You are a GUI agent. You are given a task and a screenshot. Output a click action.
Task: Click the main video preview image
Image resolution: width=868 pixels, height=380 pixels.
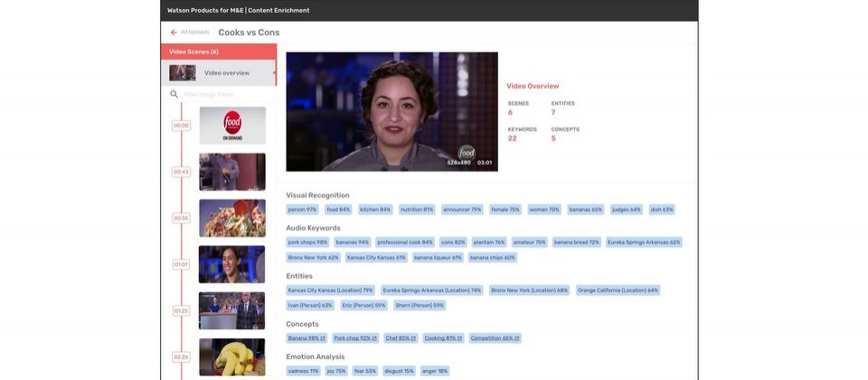pos(392,111)
